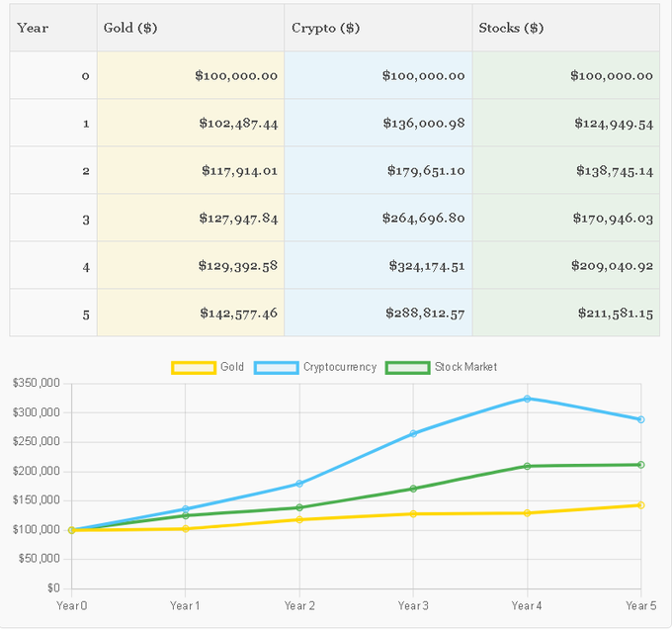This screenshot has width=672, height=630.
Task: Click crypto value $324,174.51
Action: point(427,266)
